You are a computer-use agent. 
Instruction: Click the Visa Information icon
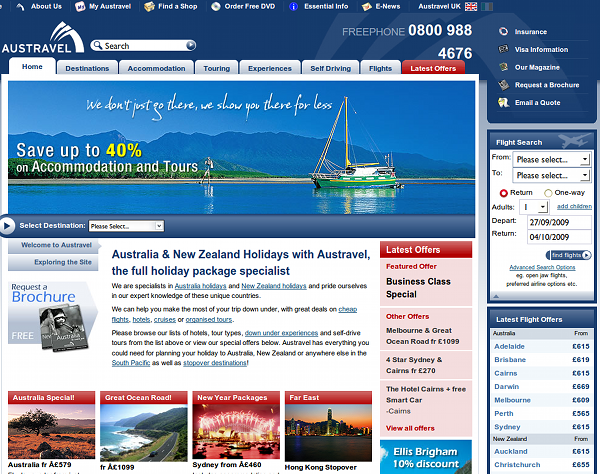(503, 49)
